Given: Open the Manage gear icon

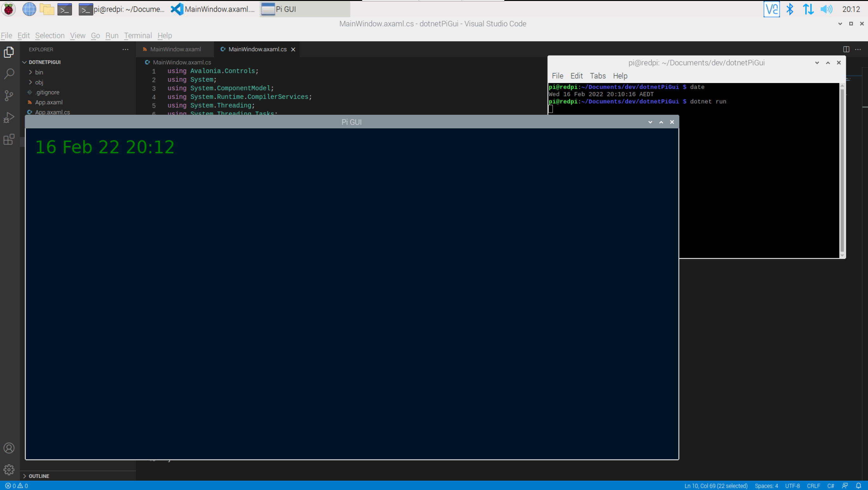Looking at the screenshot, I should tap(9, 469).
